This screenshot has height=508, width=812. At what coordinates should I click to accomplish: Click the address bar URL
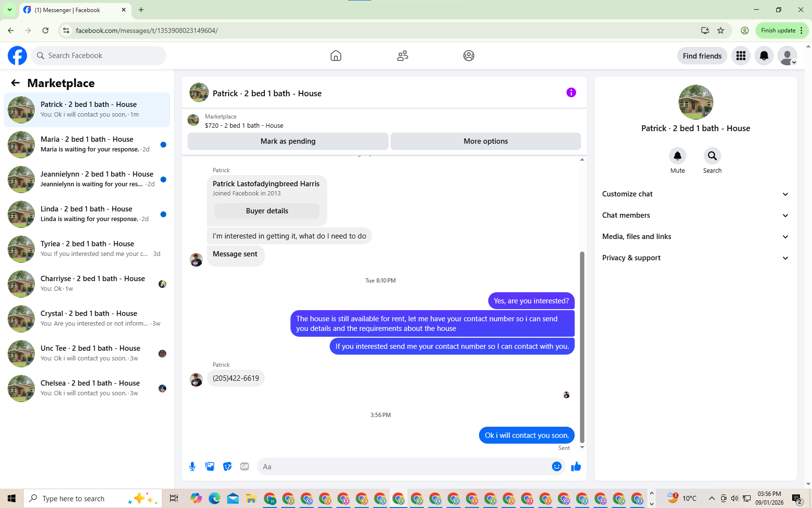click(x=147, y=30)
